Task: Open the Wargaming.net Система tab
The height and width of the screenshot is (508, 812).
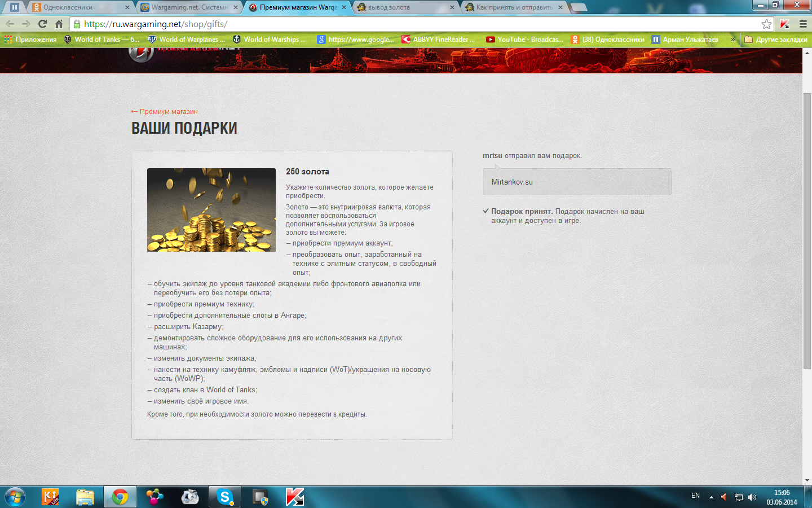Action: click(189, 7)
